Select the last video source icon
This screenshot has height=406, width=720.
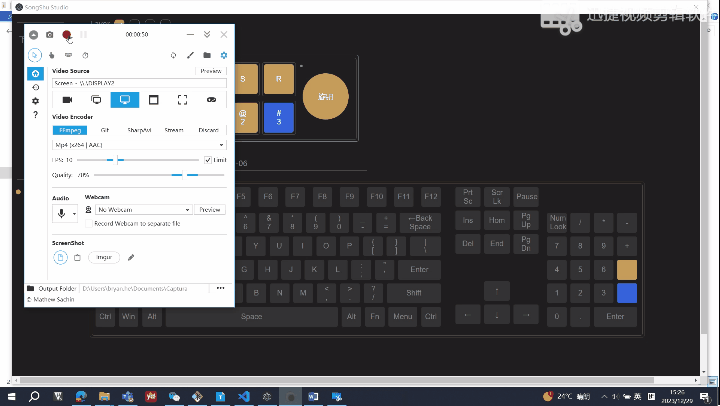pos(211,100)
